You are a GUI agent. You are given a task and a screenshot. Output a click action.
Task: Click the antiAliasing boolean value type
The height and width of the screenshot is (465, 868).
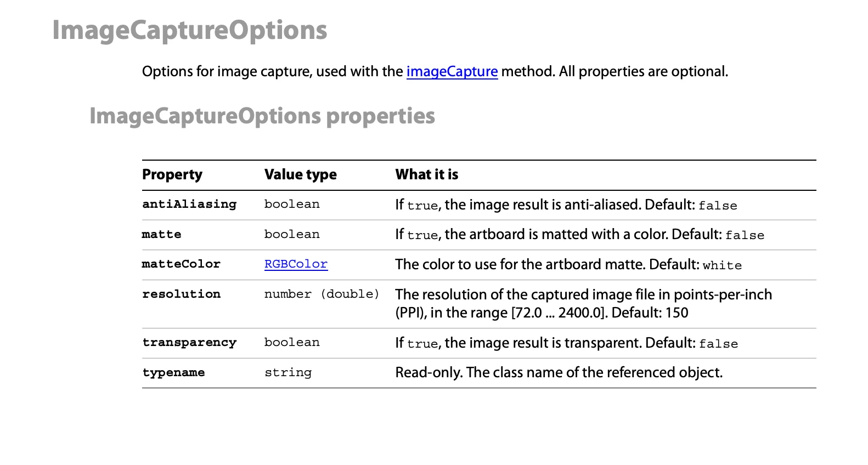(x=291, y=205)
